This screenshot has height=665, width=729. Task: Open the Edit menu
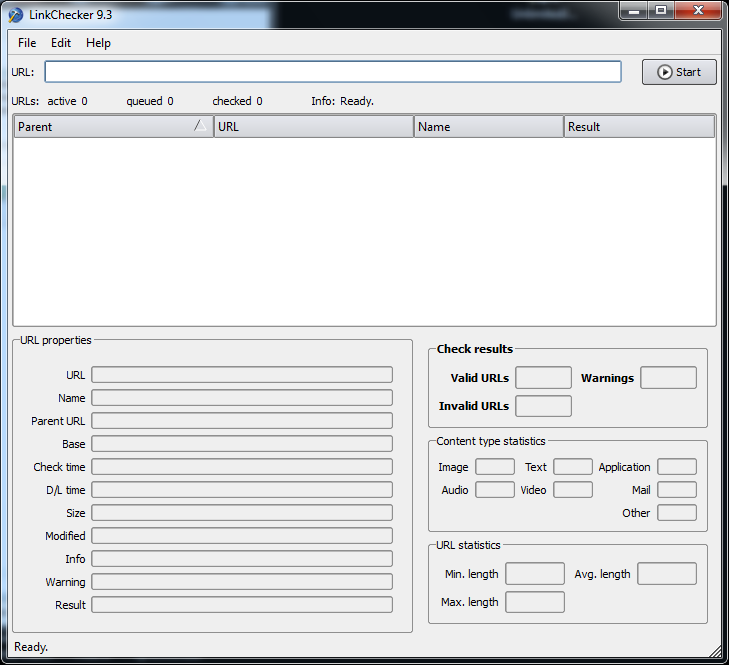(x=61, y=43)
